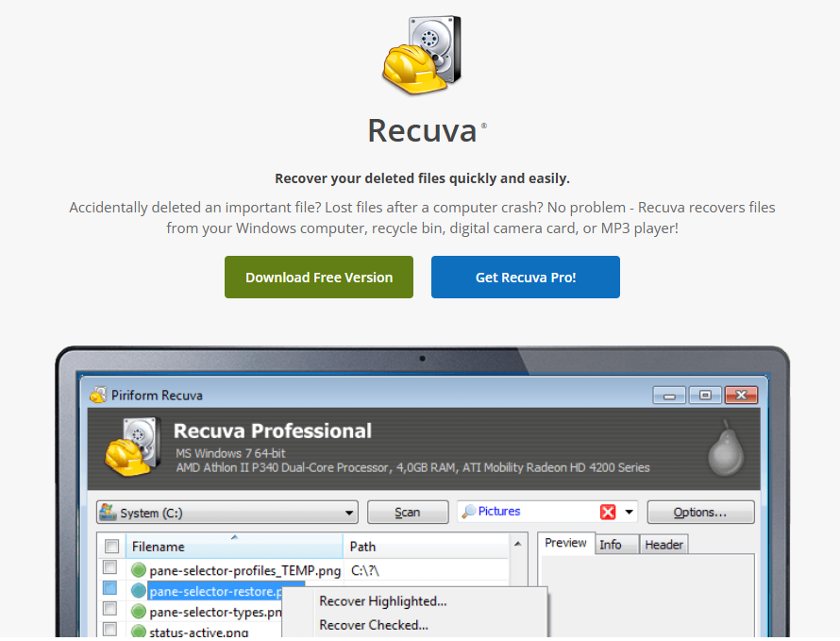840x641 pixels.
Task: Open the Options... dialog
Action: 700,513
